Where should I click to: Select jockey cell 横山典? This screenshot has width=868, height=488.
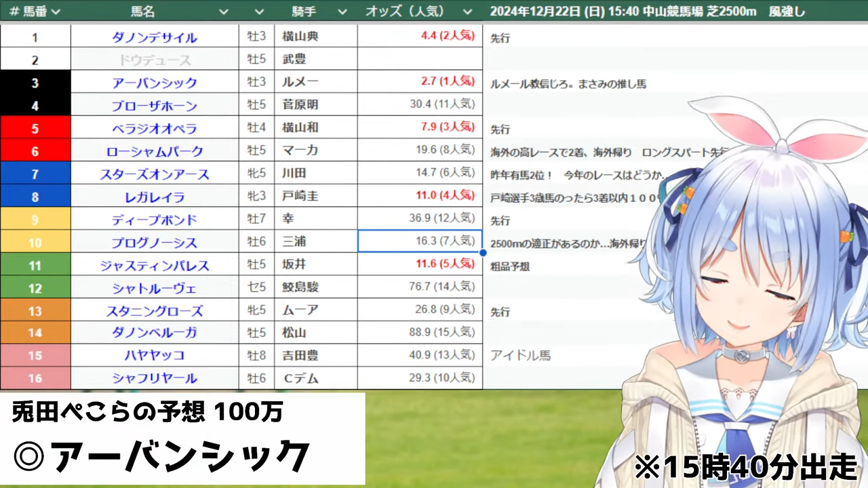(316, 37)
